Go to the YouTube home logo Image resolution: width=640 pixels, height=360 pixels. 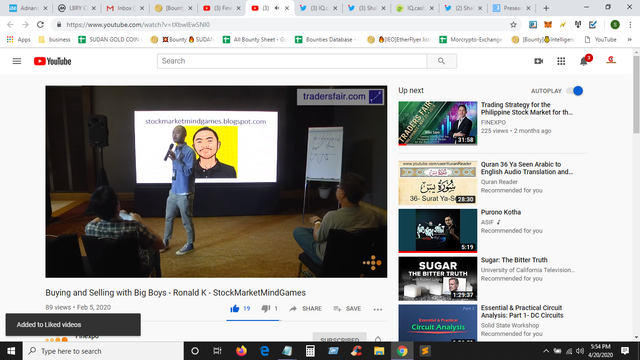(x=52, y=61)
